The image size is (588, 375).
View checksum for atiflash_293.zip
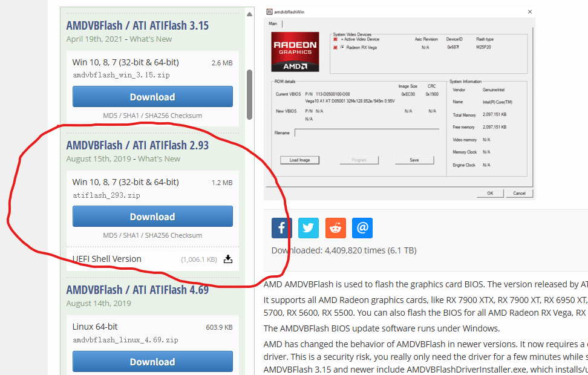pyautogui.click(x=152, y=235)
